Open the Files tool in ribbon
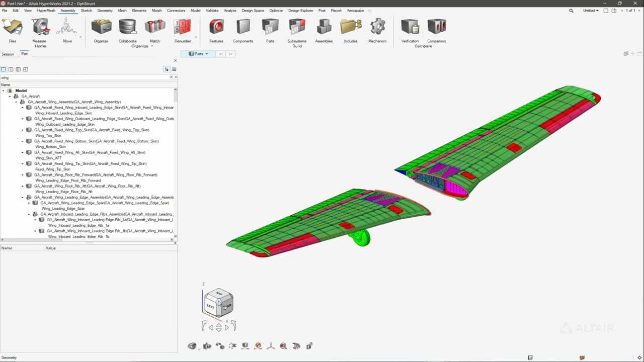 [12, 31]
